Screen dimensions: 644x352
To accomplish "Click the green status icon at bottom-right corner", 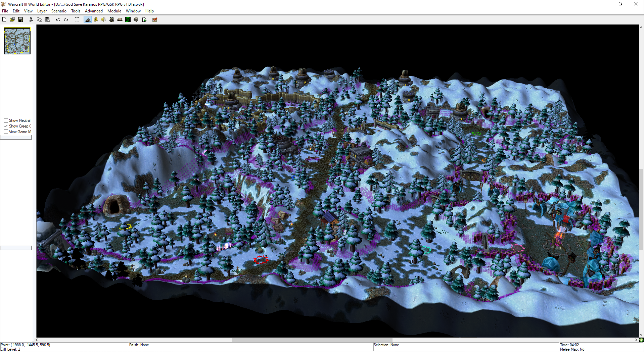I will pyautogui.click(x=641, y=340).
